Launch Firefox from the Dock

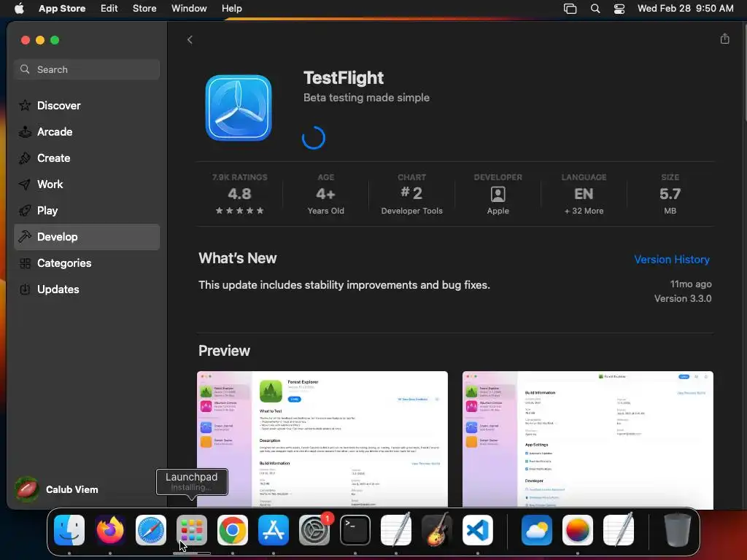[110, 530]
